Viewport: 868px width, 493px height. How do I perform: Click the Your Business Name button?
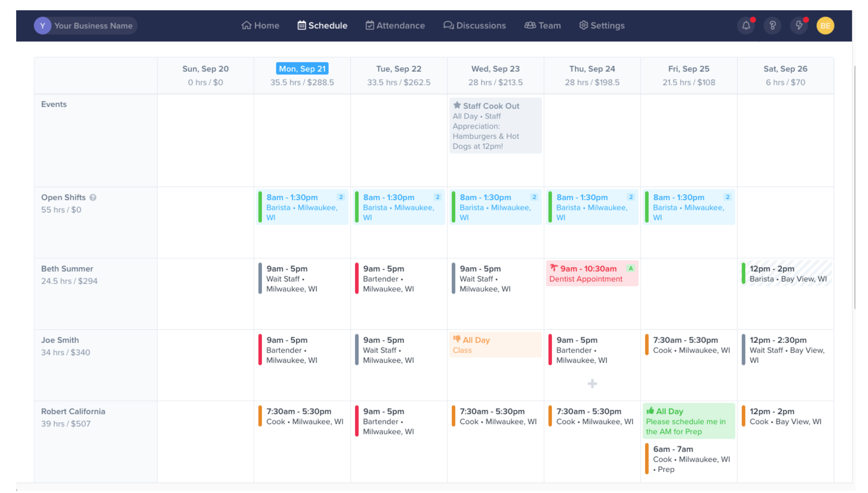[x=85, y=25]
